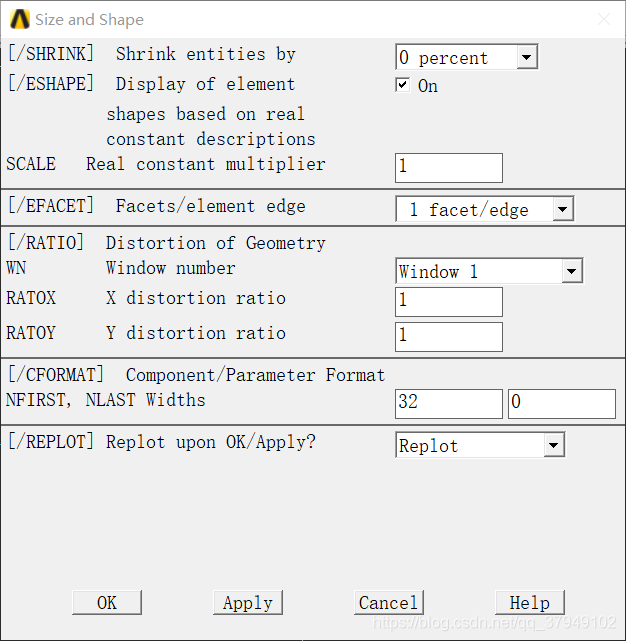Click the Real constant multiplier field
Image resolution: width=626 pixels, height=641 pixels.
tap(449, 167)
